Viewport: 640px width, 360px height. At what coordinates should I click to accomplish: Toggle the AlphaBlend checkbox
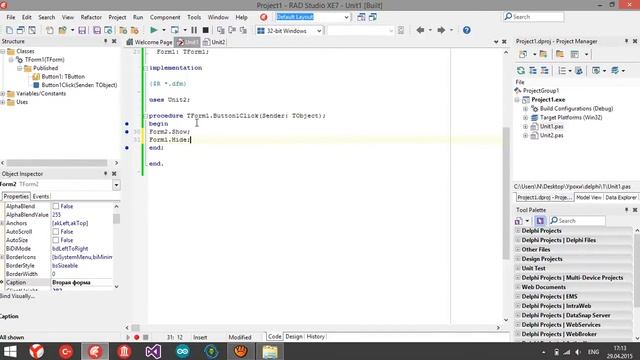pos(56,207)
